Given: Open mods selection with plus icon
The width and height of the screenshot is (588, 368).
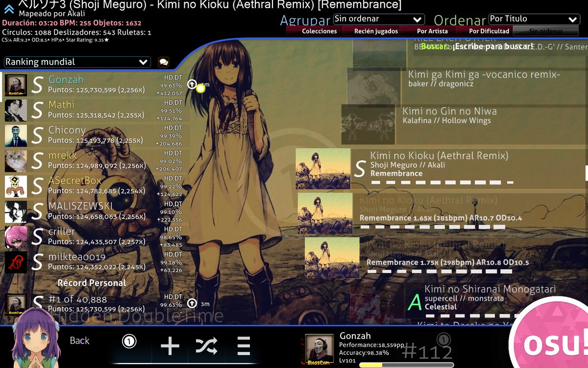Looking at the screenshot, I should 170,346.
